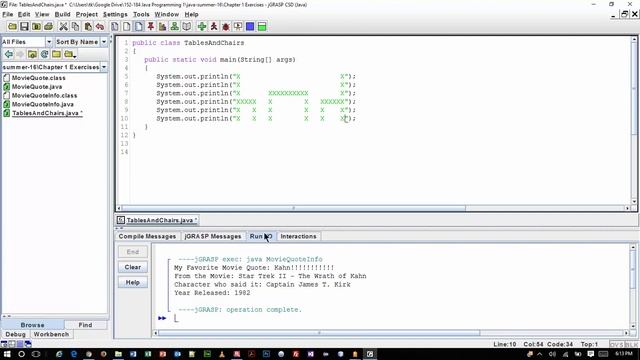Click the Open File folder icon in toolbar
Screen dimensions: 640x360
coord(12,27)
